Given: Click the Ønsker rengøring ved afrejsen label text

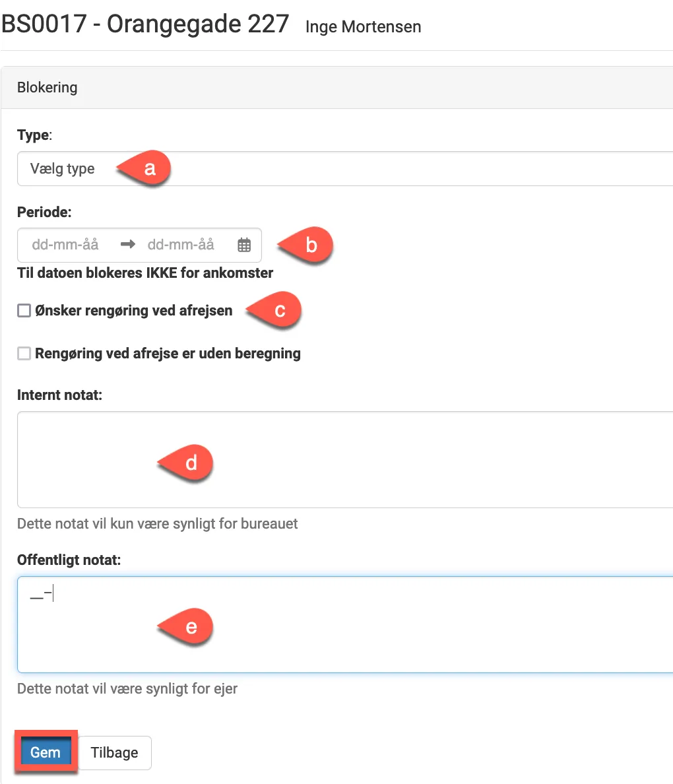Looking at the screenshot, I should coord(133,311).
